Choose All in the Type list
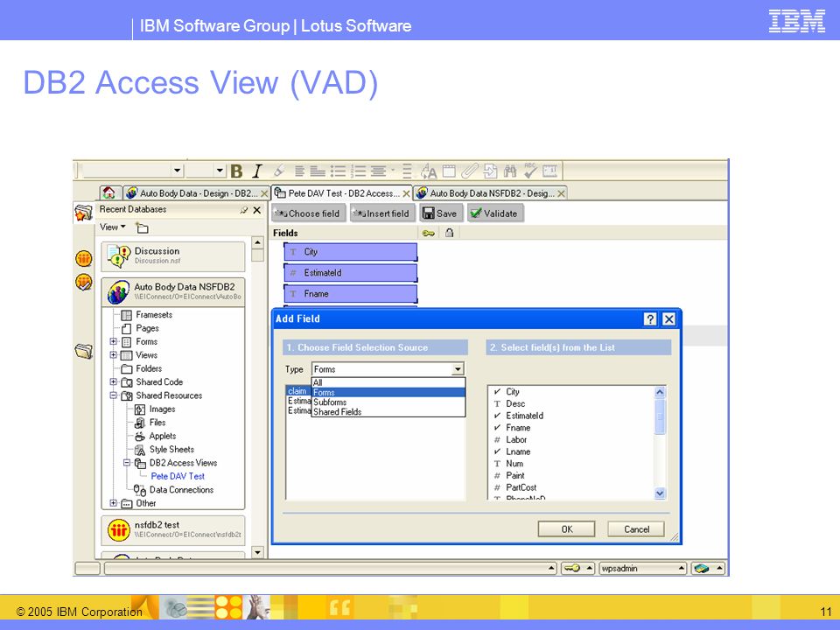The image size is (840, 630). point(388,382)
